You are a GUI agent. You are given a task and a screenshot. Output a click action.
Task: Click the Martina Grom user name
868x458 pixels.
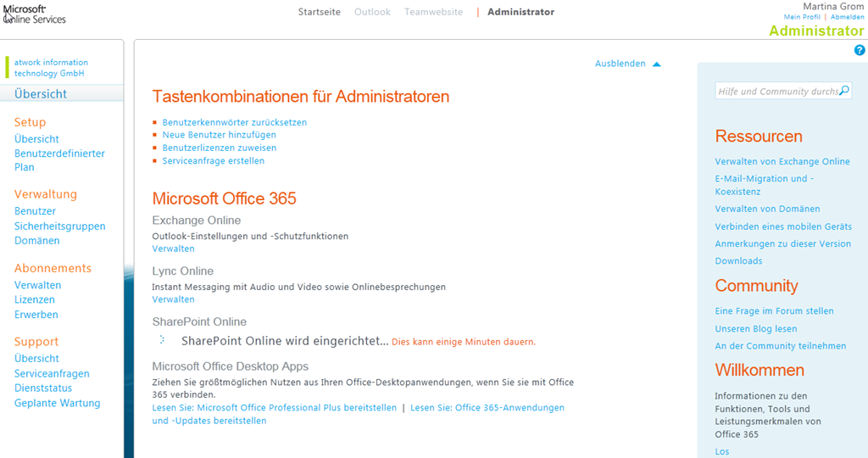tap(833, 6)
